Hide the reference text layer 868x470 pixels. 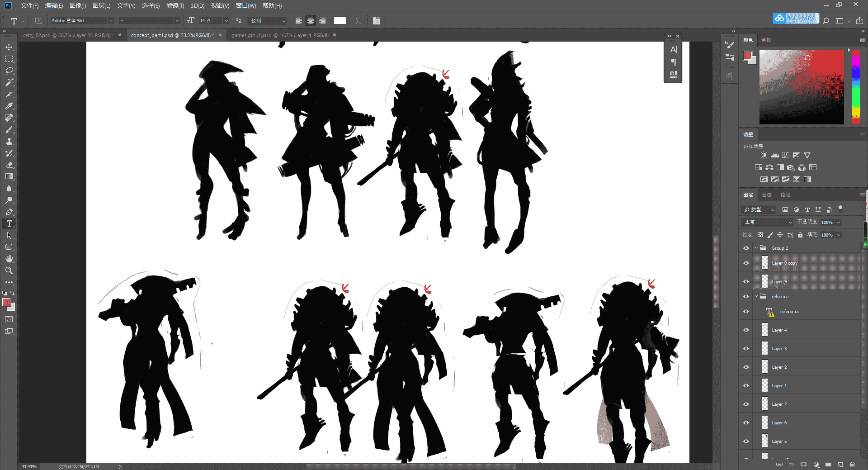click(746, 311)
